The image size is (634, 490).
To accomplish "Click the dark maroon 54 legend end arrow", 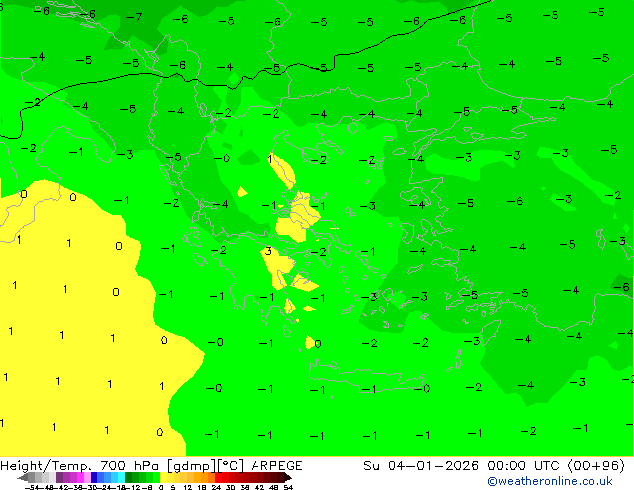I will 288,477.
